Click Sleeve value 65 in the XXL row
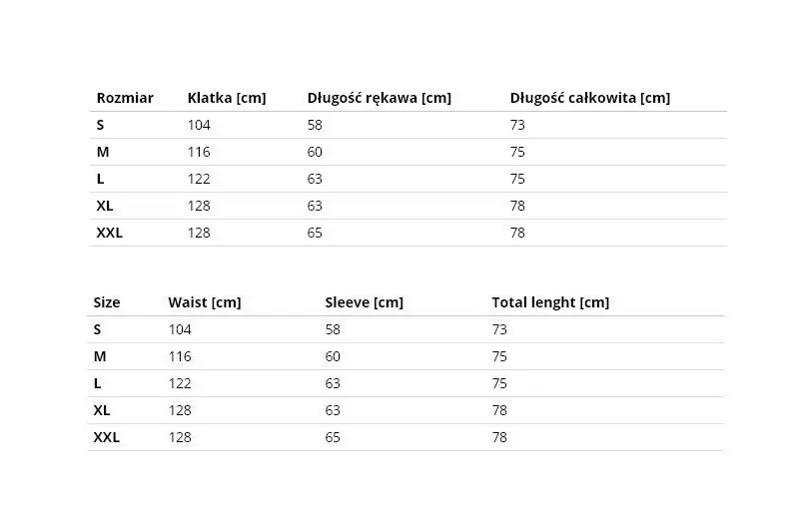This screenshot has height=532, width=799. (x=333, y=437)
